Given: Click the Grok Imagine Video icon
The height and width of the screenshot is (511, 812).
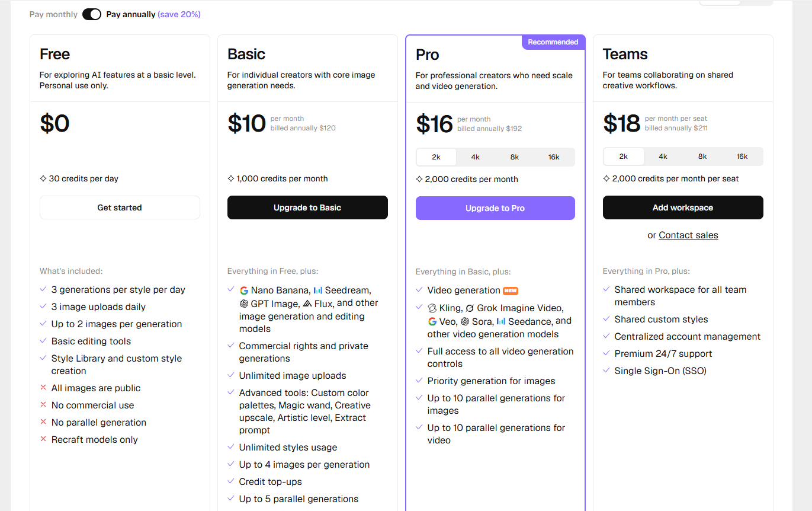Looking at the screenshot, I should coord(470,308).
